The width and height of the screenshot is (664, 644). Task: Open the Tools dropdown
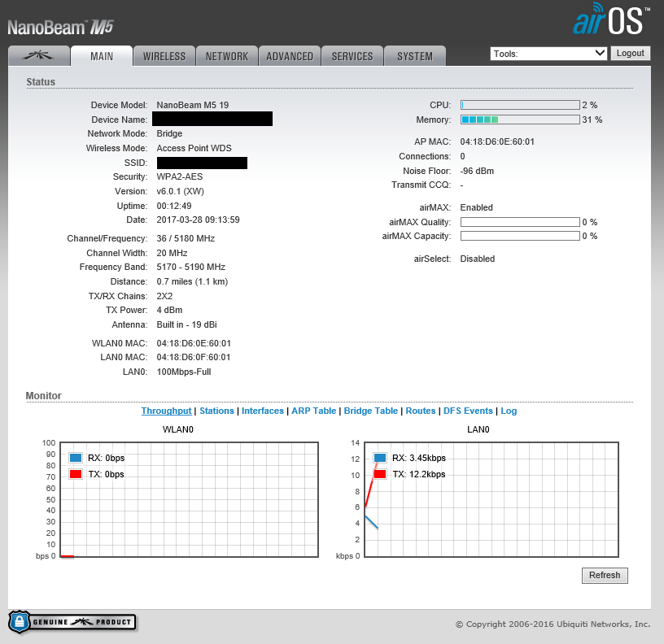coord(548,54)
